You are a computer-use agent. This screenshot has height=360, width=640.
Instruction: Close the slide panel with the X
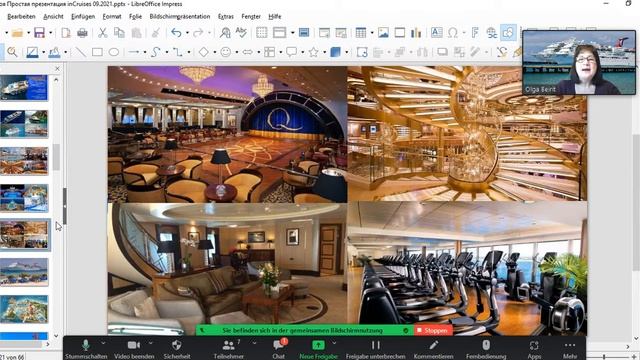[57, 69]
